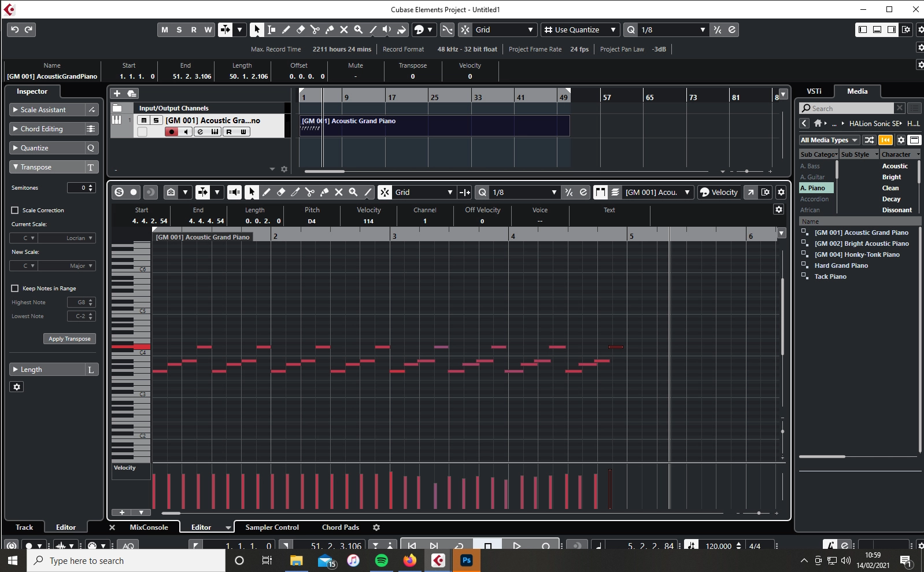Click the Apply Transpose button
This screenshot has width=924, height=572.
(69, 339)
